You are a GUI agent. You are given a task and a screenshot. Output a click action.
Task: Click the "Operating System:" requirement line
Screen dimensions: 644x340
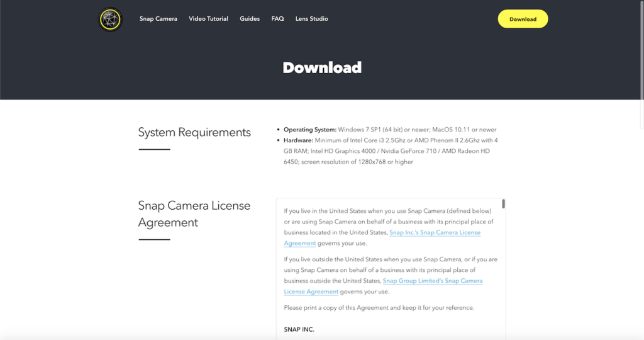(x=390, y=130)
